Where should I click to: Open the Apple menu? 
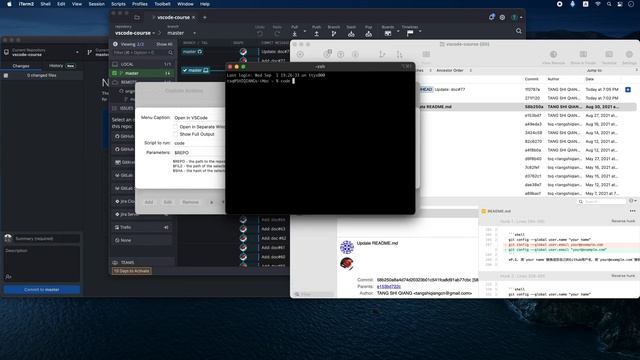[9, 4]
